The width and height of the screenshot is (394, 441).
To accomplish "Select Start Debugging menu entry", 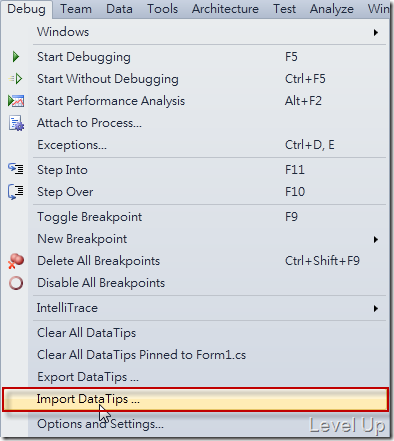I will (209, 57).
